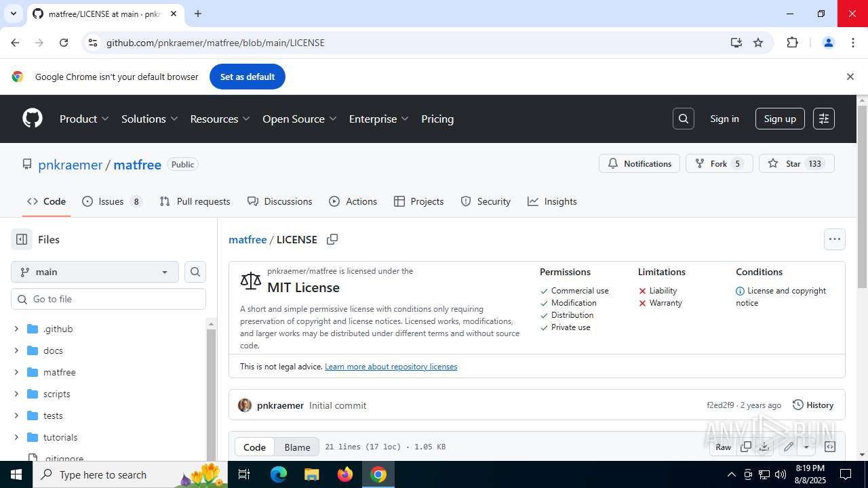Open the Issues tab
This screenshot has height=488, width=868.
click(x=112, y=201)
